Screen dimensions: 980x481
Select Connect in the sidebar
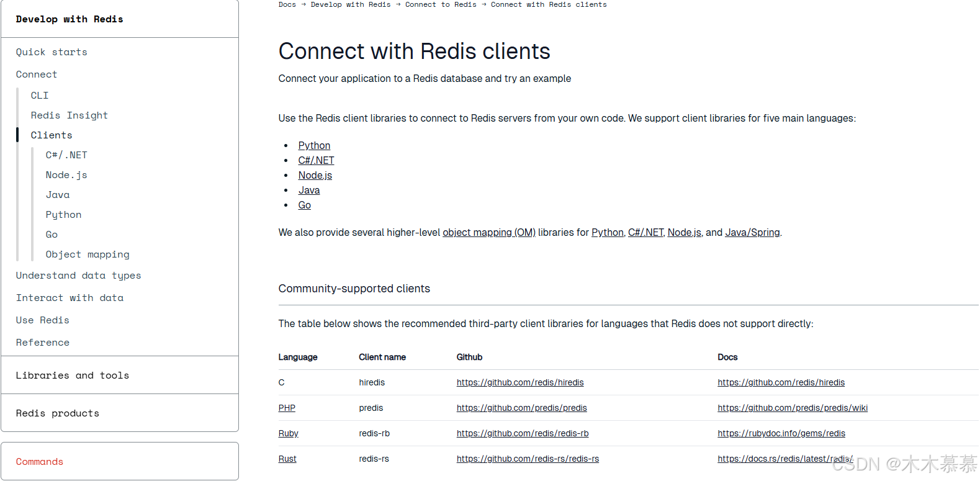[37, 74]
